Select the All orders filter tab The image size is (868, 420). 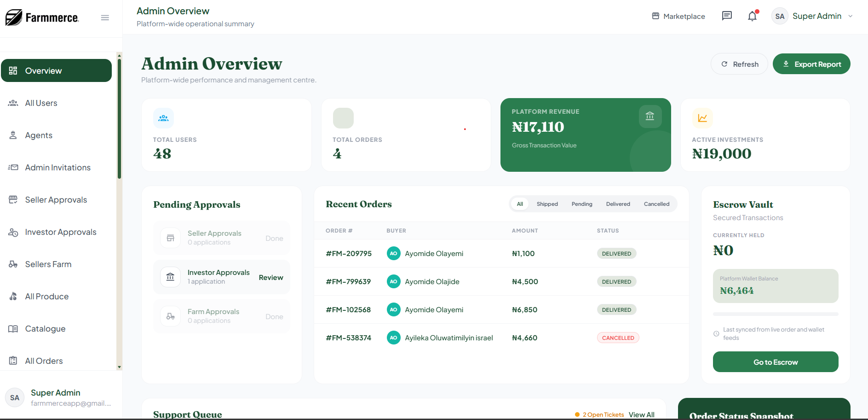point(520,204)
